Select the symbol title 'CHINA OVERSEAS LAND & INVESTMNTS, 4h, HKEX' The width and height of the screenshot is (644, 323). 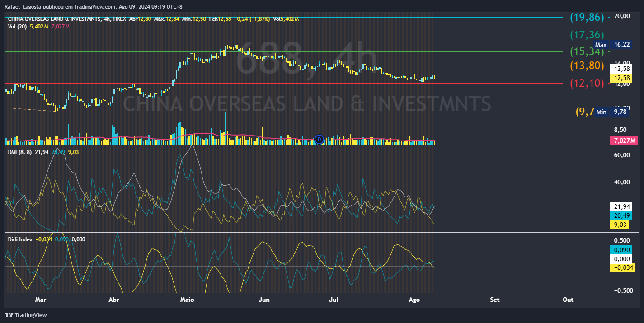click(x=67, y=19)
